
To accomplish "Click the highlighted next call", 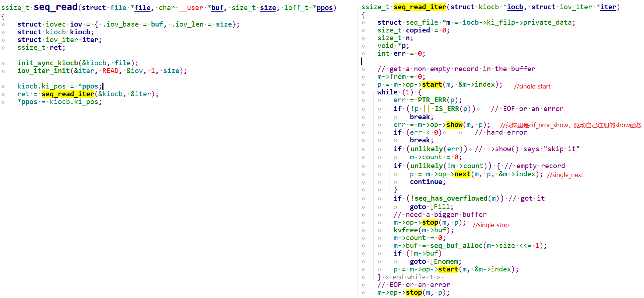I will (462, 174).
